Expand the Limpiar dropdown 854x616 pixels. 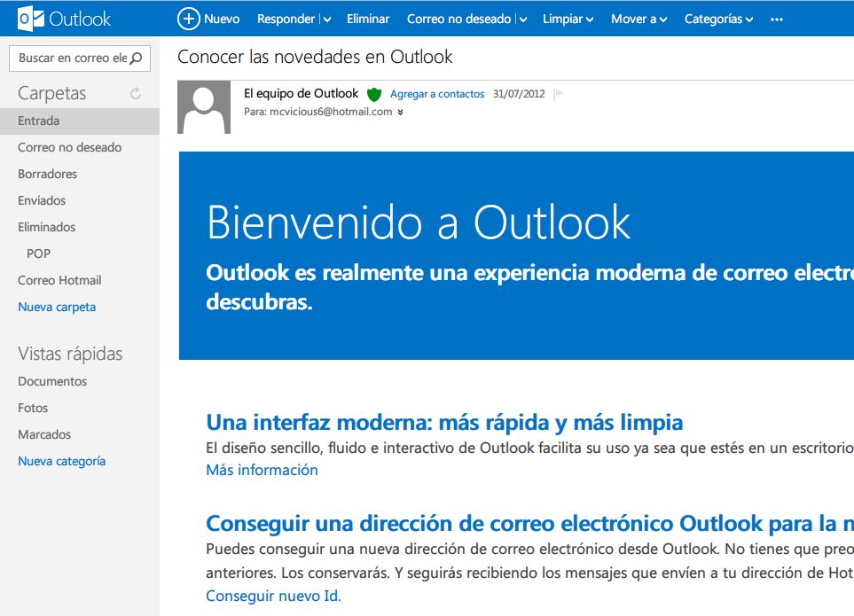pyautogui.click(x=591, y=18)
